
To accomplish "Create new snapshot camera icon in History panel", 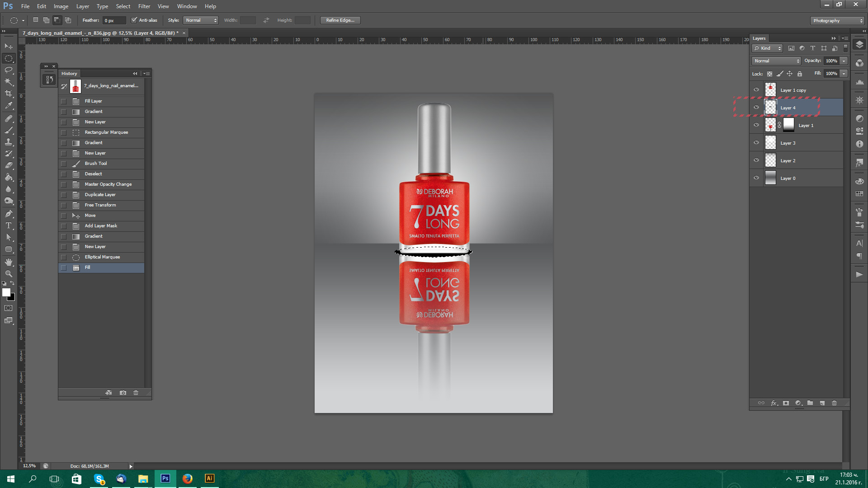I will 123,393.
